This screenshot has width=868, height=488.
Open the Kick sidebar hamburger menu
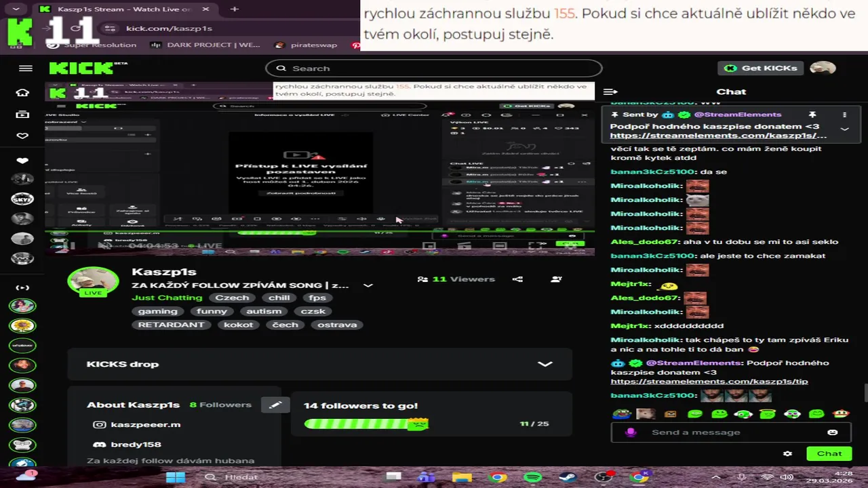click(26, 68)
